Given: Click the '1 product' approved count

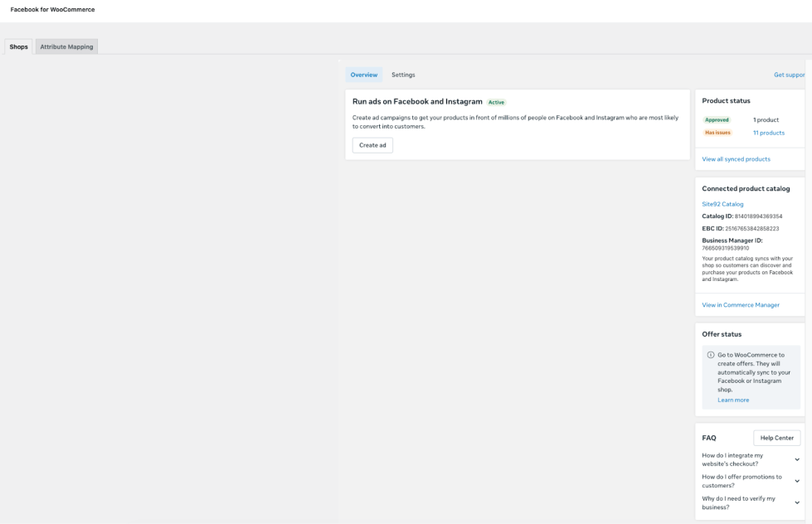Looking at the screenshot, I should [x=766, y=119].
